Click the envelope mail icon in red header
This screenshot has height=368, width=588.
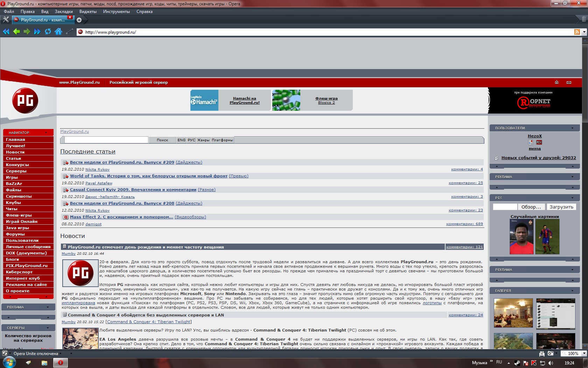(569, 82)
